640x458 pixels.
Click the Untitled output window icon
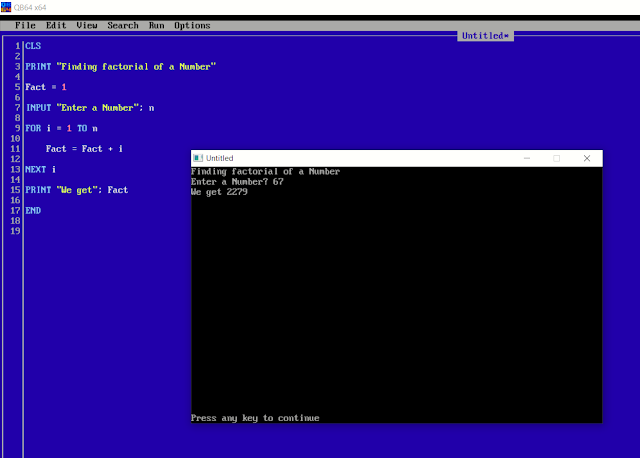198,158
